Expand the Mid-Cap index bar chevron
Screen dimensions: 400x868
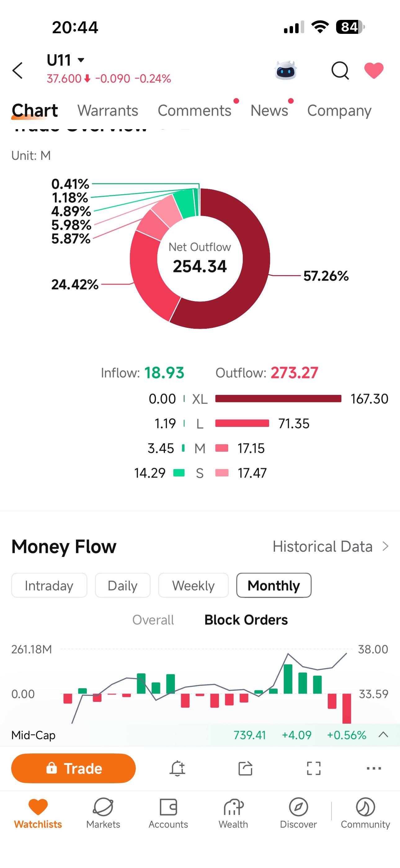coord(383,735)
